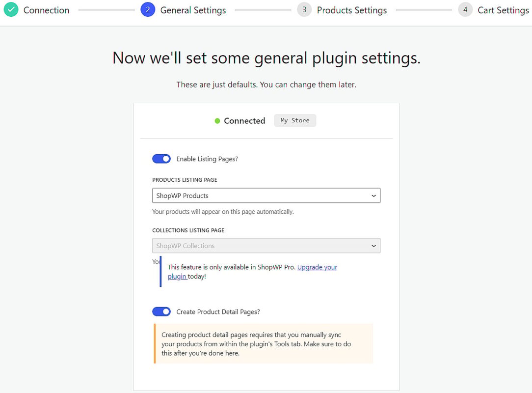
Task: Toggle Enable Listing Pages switch
Action: tap(161, 159)
